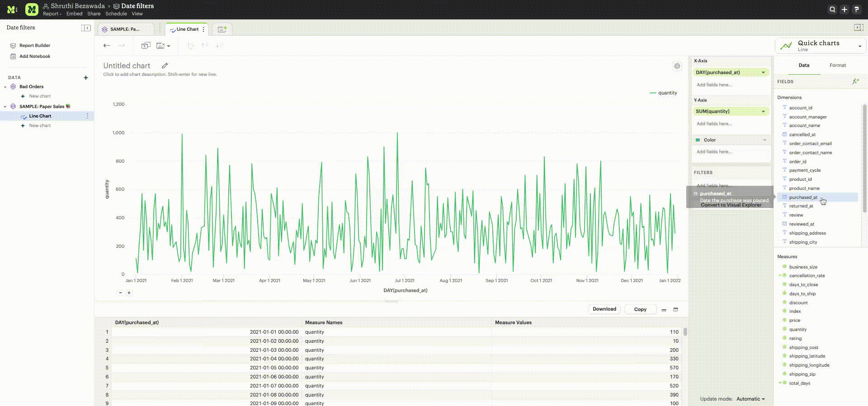Click the Download button
Screen dimensions: 868x406
tap(604, 309)
